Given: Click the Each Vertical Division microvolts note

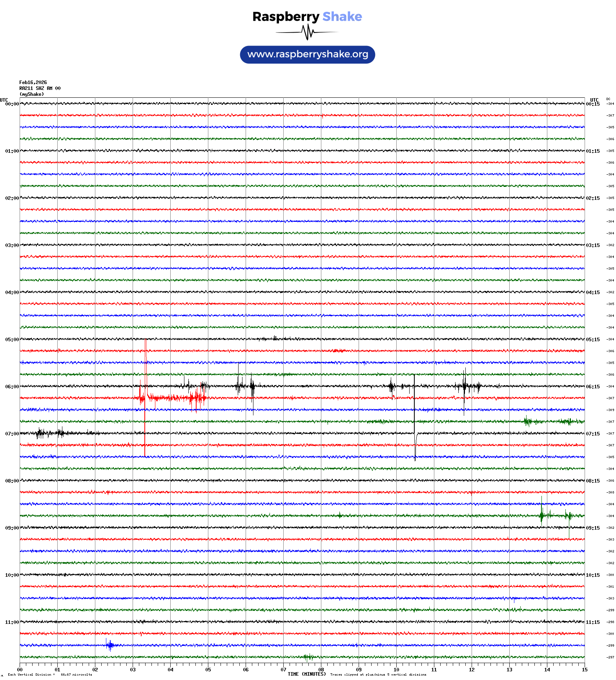Looking at the screenshot, I should click(x=50, y=675).
